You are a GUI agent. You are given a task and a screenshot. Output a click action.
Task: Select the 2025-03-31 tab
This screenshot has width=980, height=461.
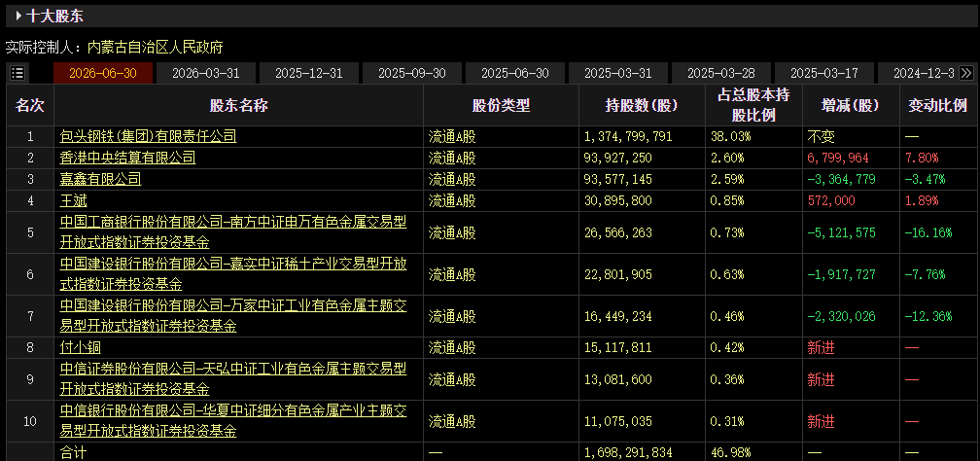[x=618, y=73]
